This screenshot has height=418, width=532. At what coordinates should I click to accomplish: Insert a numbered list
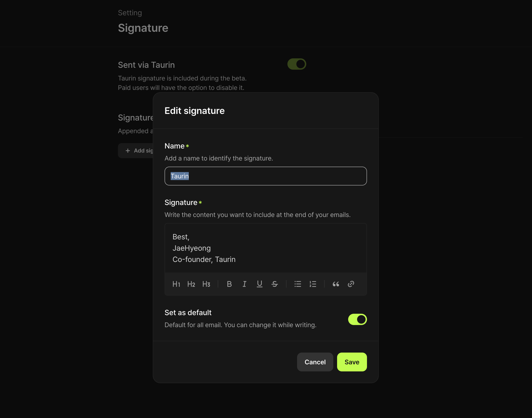[x=313, y=284]
